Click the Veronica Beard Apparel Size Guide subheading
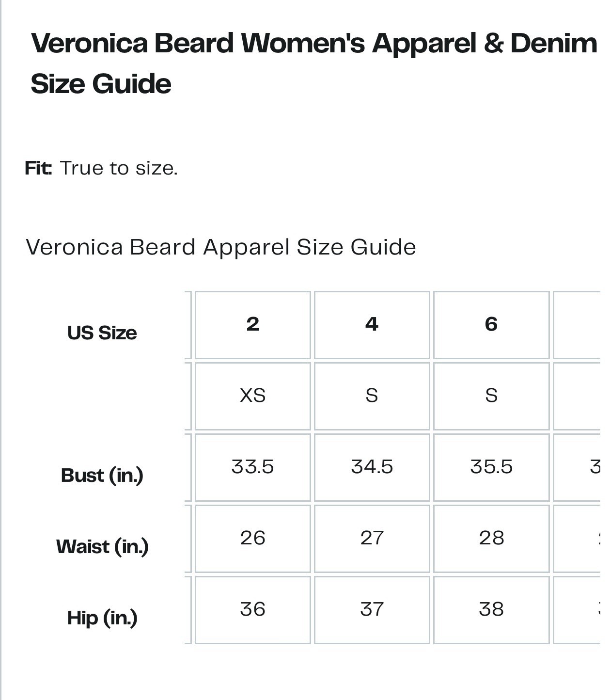Image resolution: width=610 pixels, height=700 pixels. tap(220, 247)
